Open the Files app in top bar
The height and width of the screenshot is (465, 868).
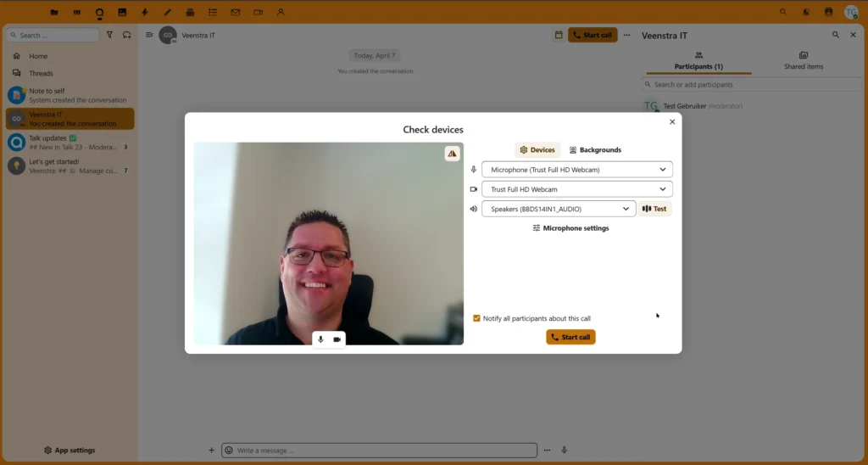click(54, 13)
